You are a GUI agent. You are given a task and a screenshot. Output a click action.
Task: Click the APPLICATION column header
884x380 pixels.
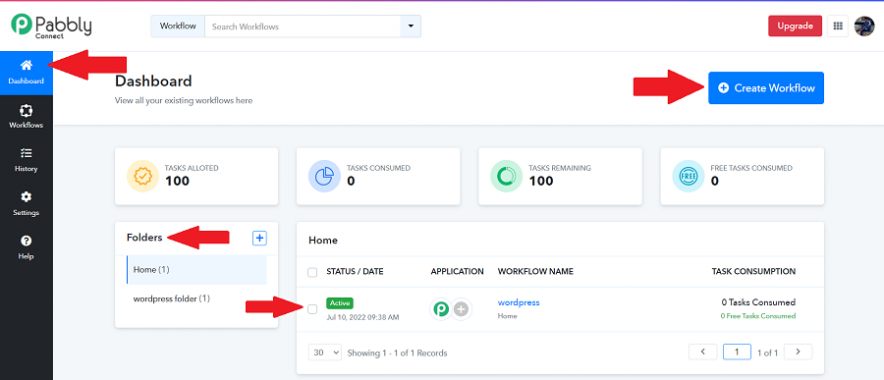pyautogui.click(x=457, y=272)
